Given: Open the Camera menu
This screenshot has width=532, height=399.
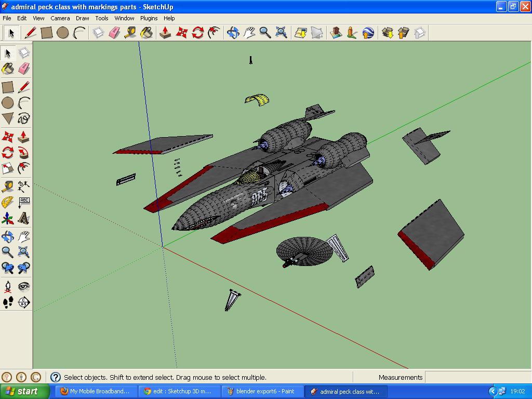Looking at the screenshot, I should point(60,18).
